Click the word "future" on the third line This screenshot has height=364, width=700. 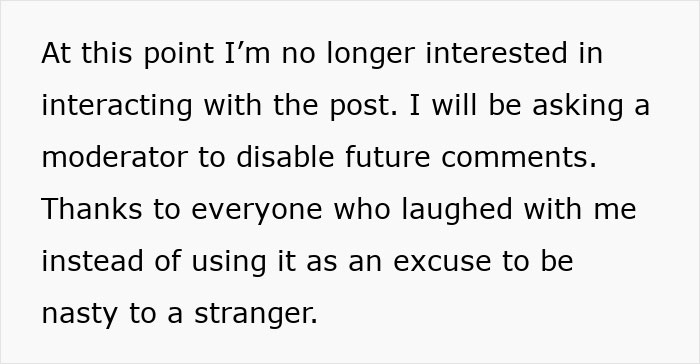point(388,157)
